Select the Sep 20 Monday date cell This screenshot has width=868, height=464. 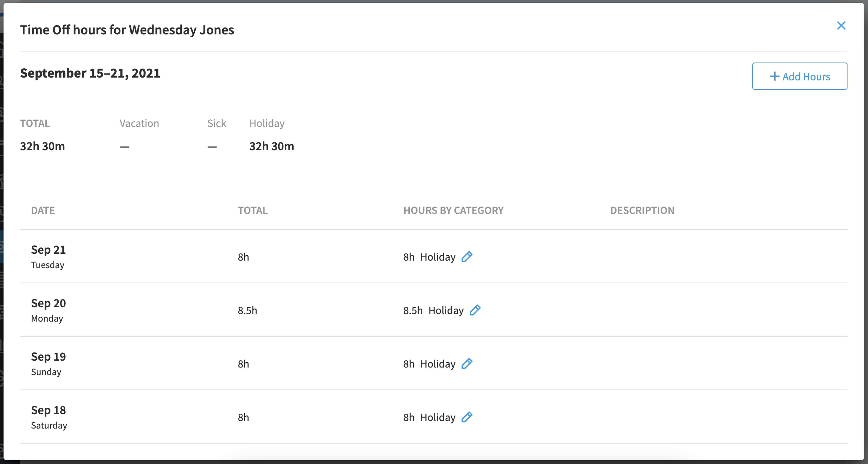tap(48, 310)
